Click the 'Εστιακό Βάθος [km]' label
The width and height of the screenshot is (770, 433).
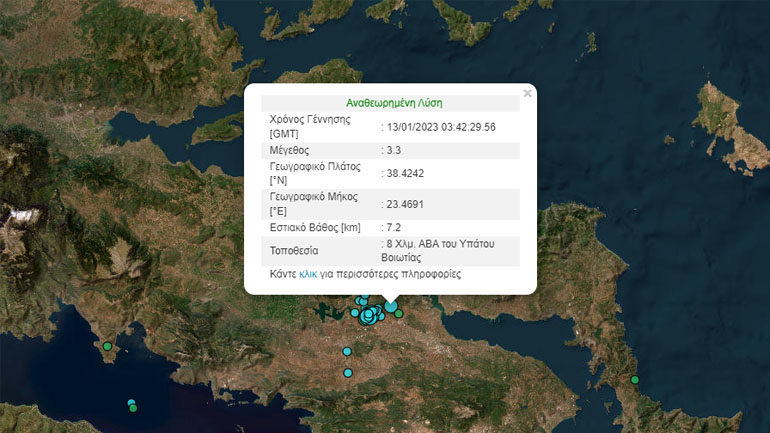coord(315,227)
